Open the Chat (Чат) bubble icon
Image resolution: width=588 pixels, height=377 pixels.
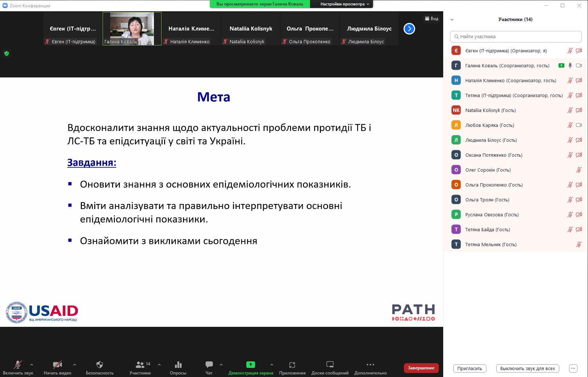(x=209, y=365)
